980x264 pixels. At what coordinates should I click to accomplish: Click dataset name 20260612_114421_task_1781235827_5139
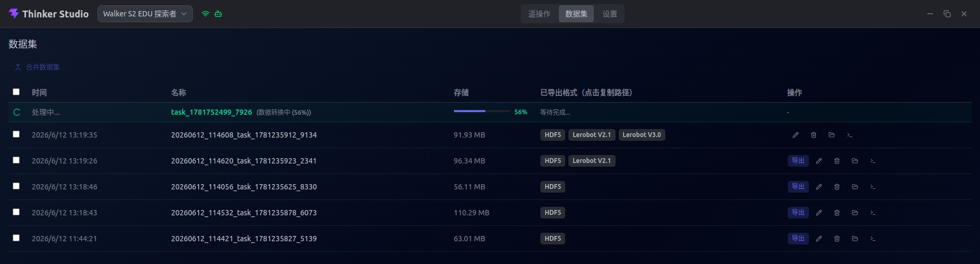[x=244, y=239]
